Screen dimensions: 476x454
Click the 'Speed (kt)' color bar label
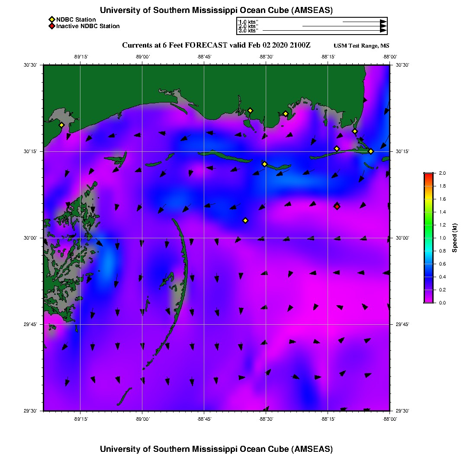click(454, 238)
